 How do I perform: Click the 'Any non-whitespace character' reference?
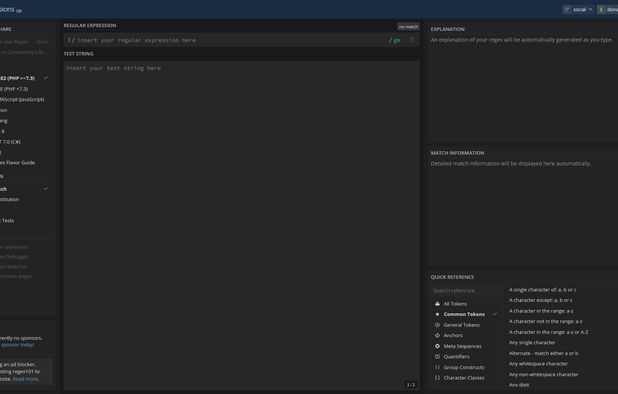tap(544, 375)
